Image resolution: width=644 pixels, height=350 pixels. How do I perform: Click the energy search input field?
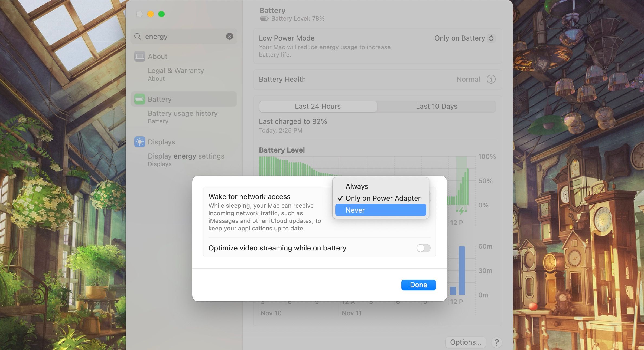[x=184, y=36]
